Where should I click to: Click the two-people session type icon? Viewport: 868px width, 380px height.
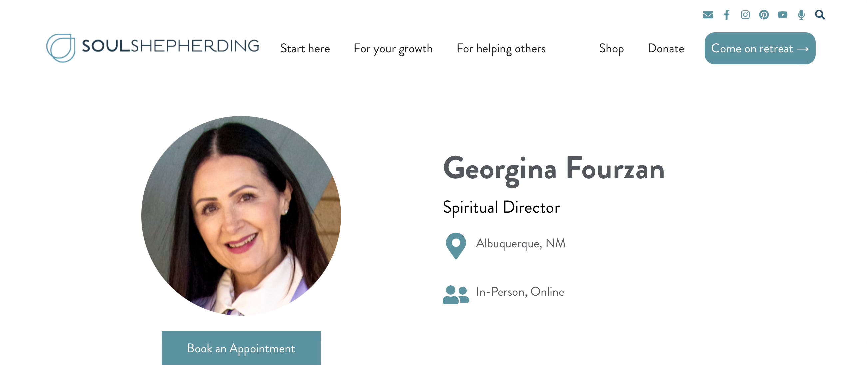pyautogui.click(x=456, y=294)
